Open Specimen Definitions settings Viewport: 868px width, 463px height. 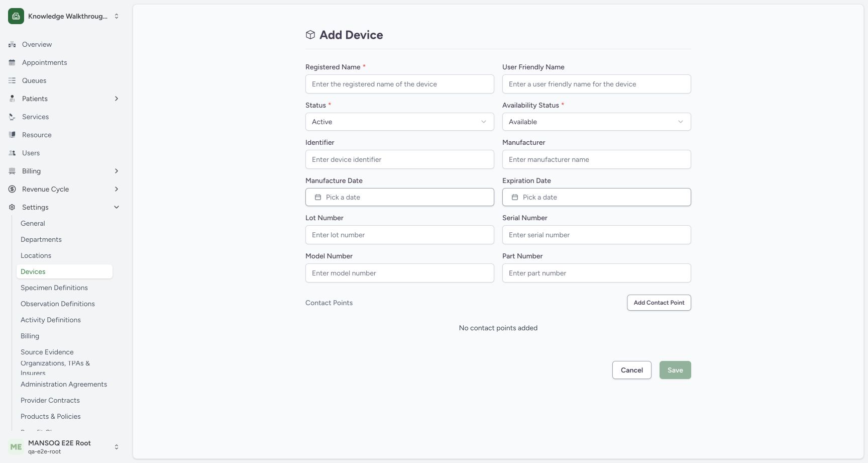point(64,288)
